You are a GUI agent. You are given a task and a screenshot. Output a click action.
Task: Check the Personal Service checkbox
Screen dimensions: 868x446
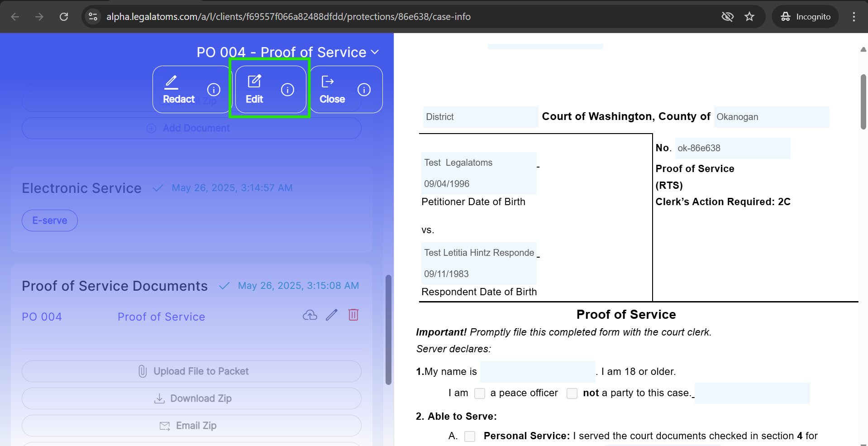point(470,436)
